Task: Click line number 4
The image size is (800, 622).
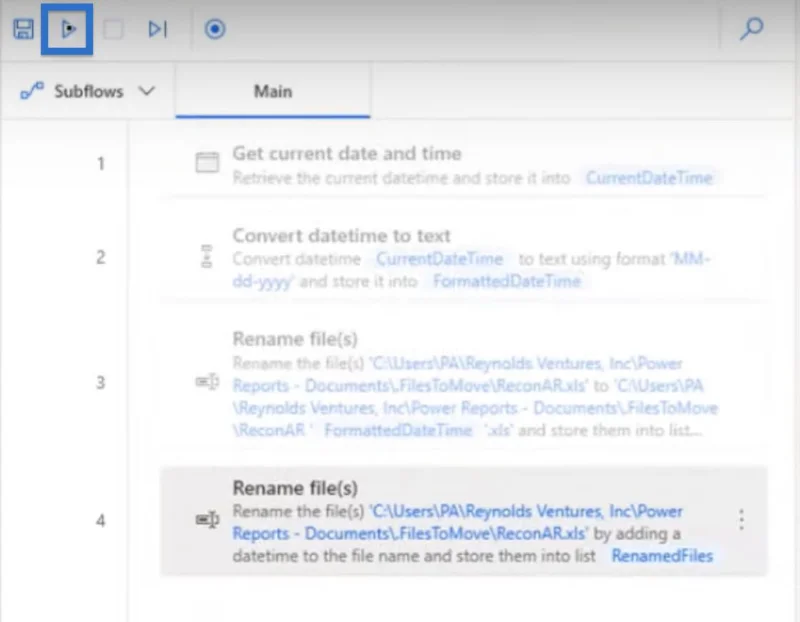Action: coord(101,521)
